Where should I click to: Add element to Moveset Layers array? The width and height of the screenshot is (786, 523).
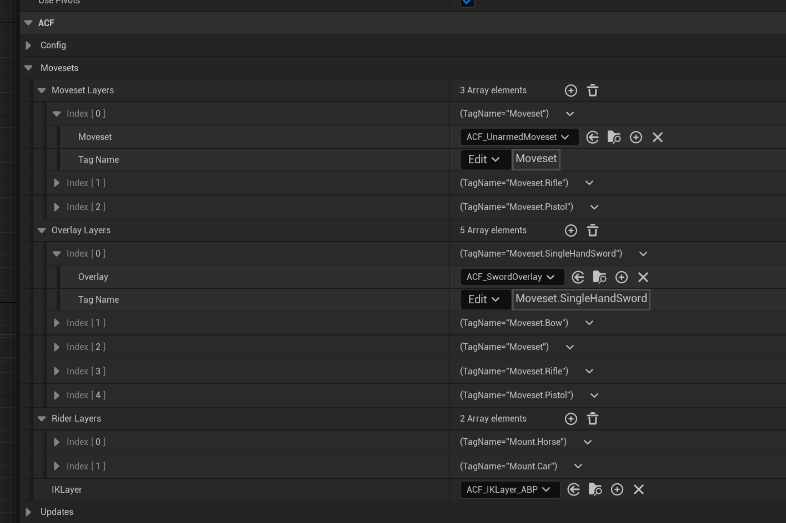click(571, 90)
